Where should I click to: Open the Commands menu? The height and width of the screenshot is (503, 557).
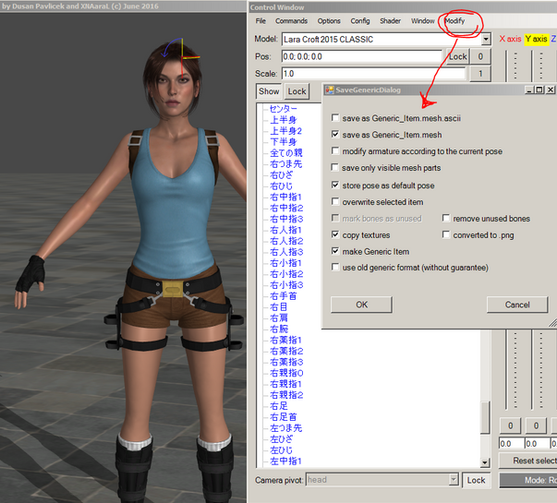click(x=291, y=21)
